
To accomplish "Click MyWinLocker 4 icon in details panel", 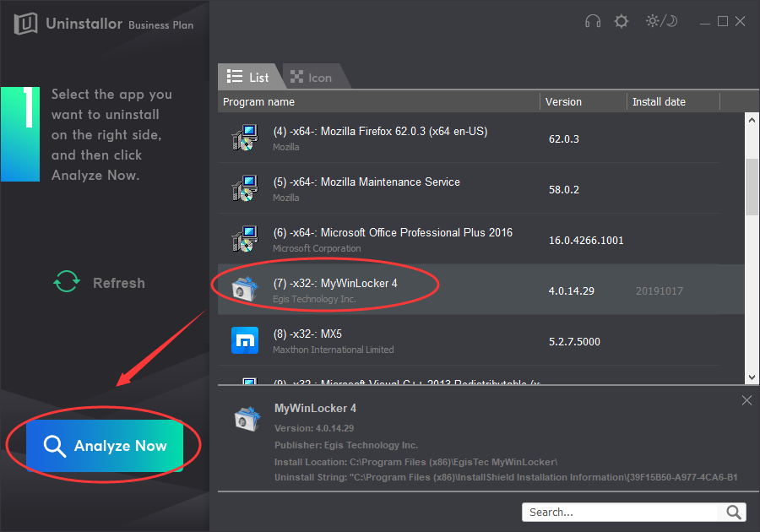I will pos(247,419).
